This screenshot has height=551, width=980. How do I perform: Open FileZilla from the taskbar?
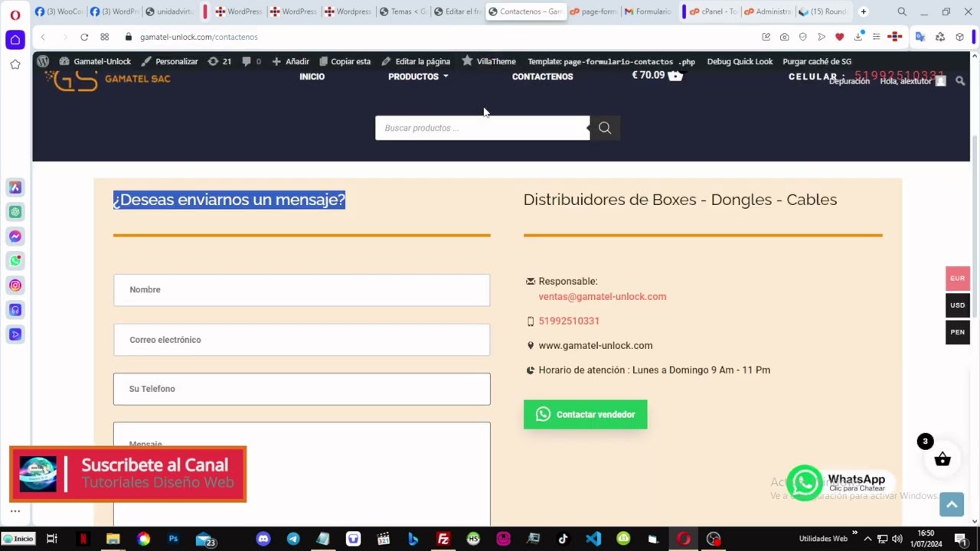click(x=443, y=539)
